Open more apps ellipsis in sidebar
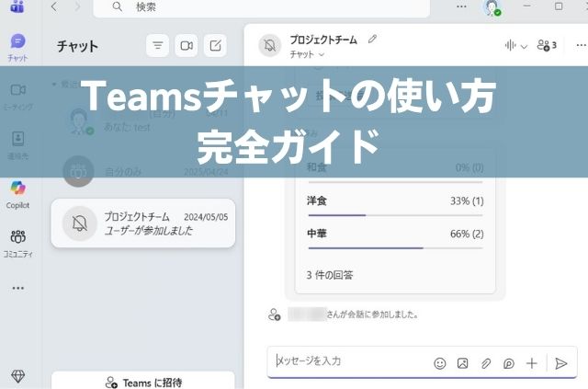The image size is (588, 389). (17, 288)
